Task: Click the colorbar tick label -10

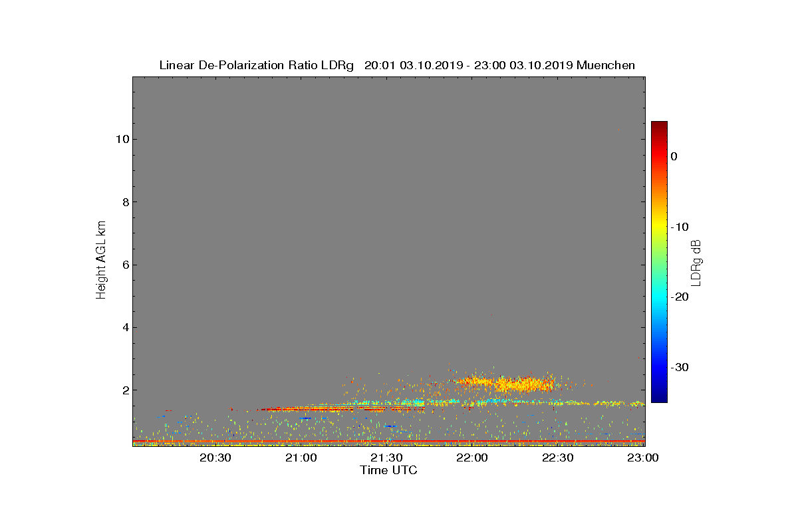Action: click(x=680, y=227)
